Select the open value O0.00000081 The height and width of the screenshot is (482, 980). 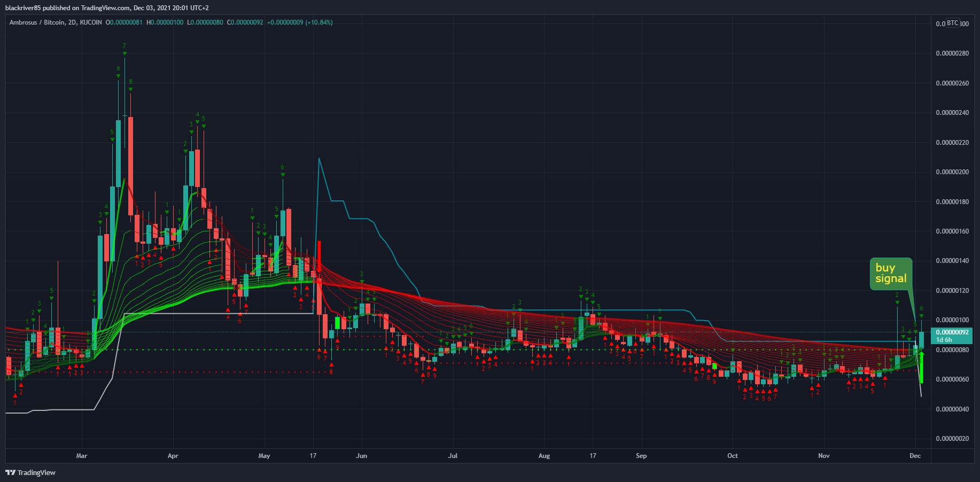(124, 22)
